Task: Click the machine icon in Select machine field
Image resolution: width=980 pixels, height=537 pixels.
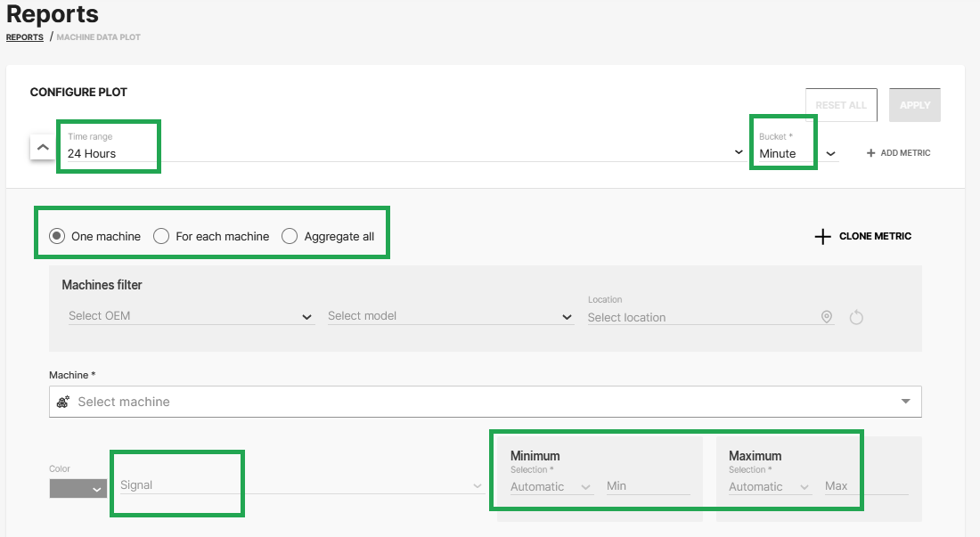Action: point(63,402)
